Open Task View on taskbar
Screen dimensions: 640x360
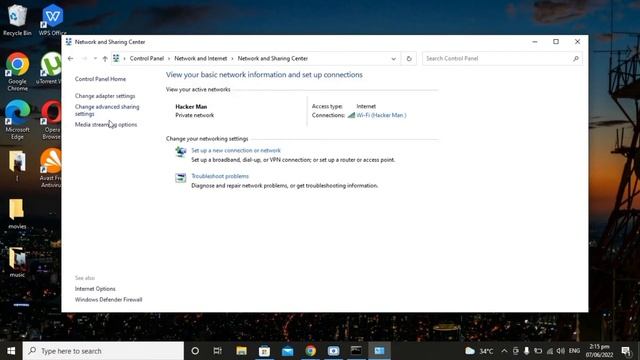(x=218, y=351)
